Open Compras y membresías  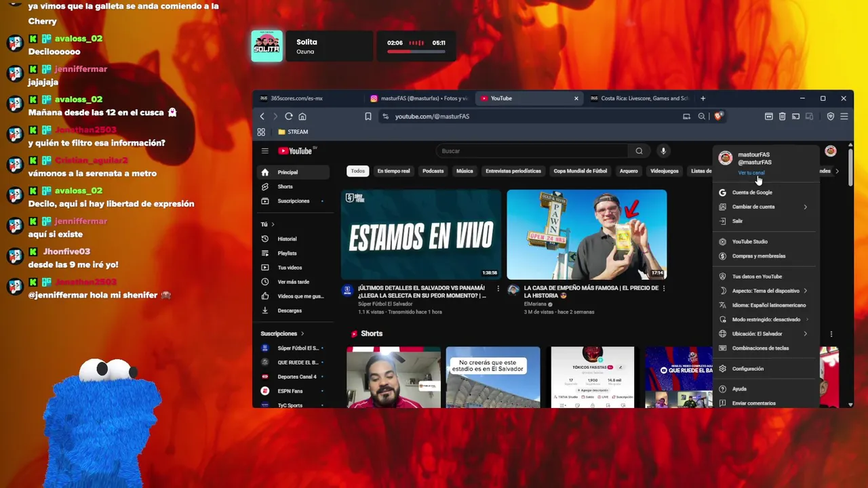(x=765, y=256)
